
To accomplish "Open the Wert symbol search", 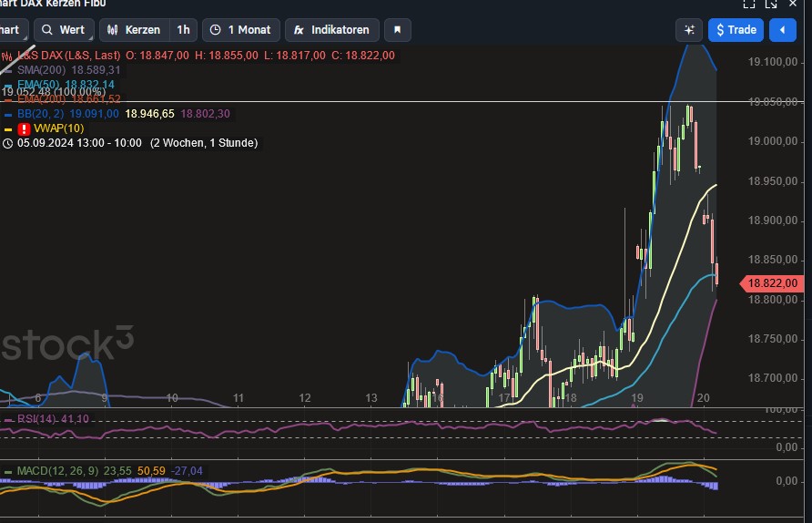I will click(x=63, y=30).
